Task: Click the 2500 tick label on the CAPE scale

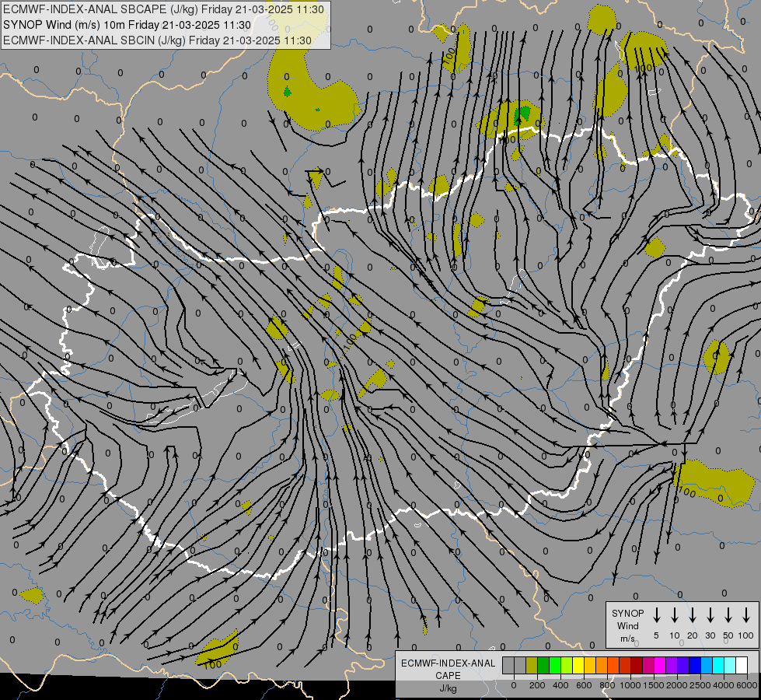Action: pyautogui.click(x=700, y=685)
